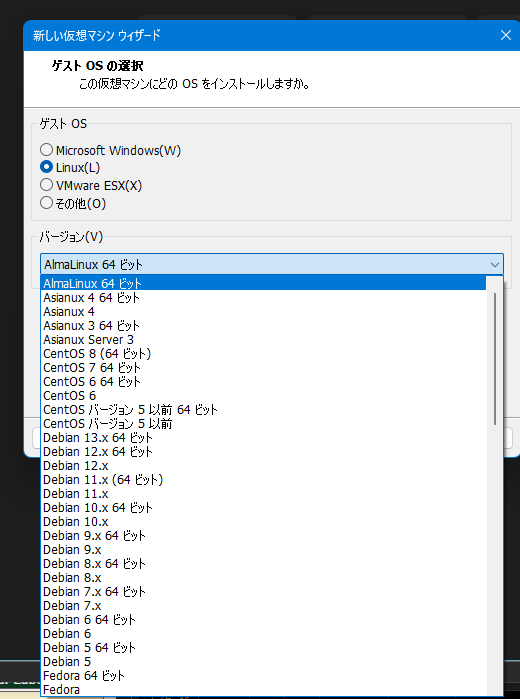Pick the Debian 12.x 32-bit entry
The height and width of the screenshot is (699, 520).
pyautogui.click(x=263, y=465)
